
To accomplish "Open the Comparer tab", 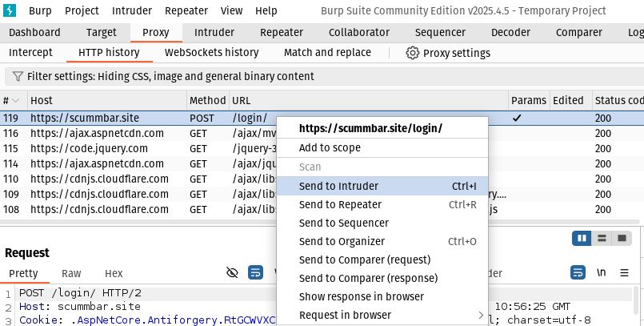I will (x=578, y=33).
